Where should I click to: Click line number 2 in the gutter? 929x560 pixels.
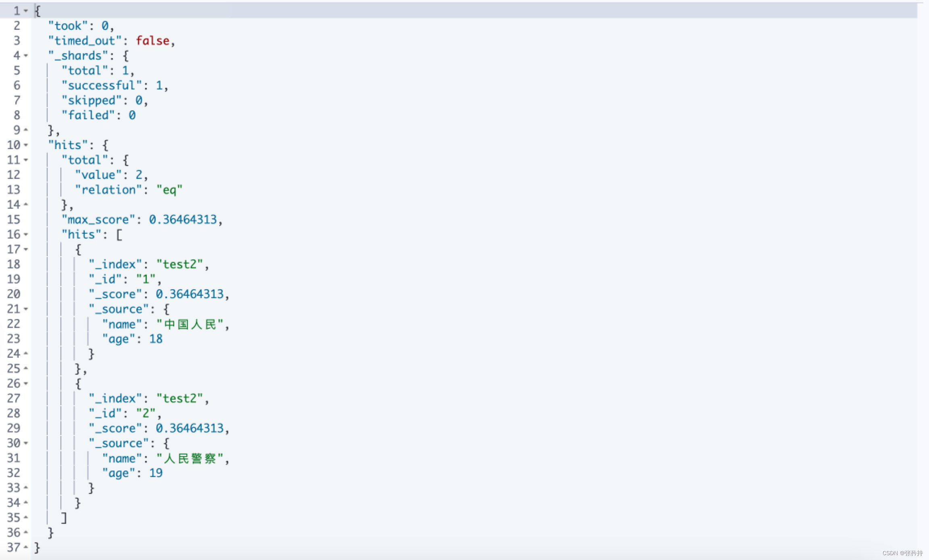click(17, 26)
